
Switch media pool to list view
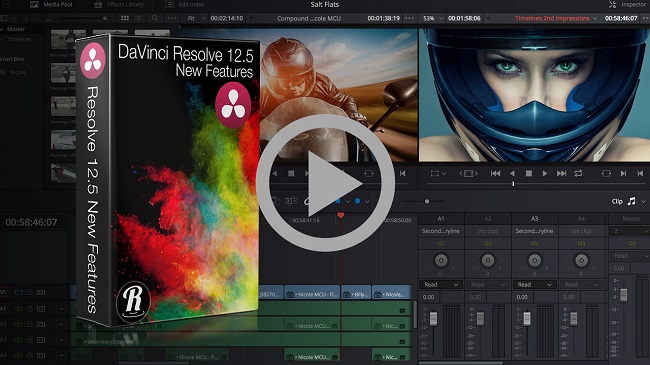click(138, 18)
